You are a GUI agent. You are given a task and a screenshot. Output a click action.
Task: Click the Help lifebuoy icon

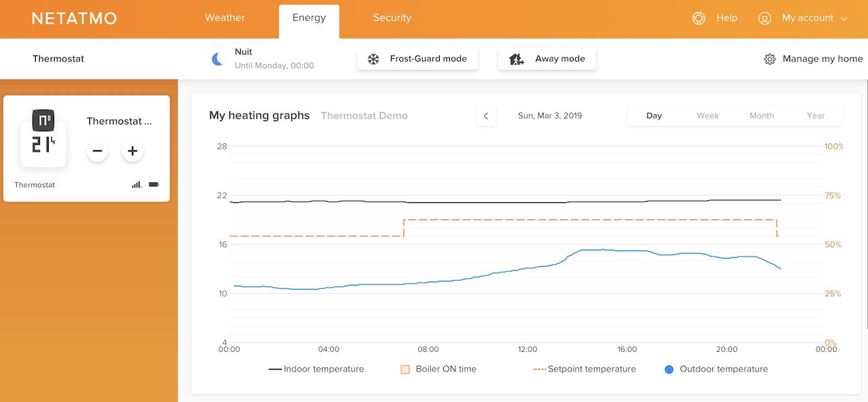(x=699, y=18)
